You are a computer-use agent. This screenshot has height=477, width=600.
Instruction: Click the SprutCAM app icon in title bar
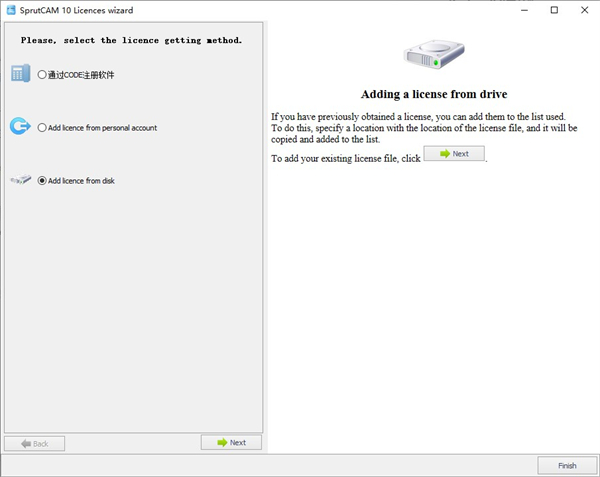pos(11,10)
